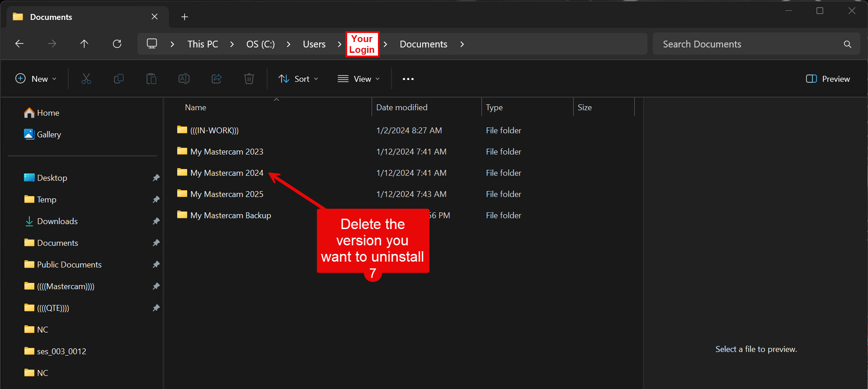Click the Delete trash can icon
The image size is (868, 389).
[249, 79]
